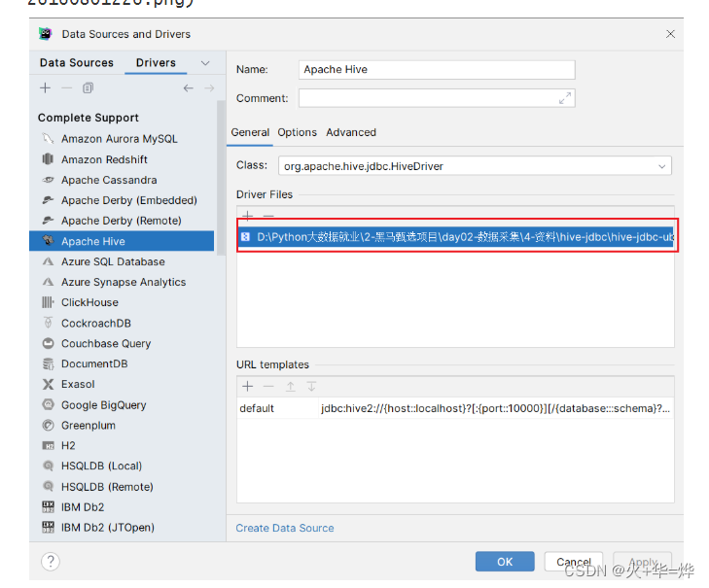Click the Amazon Redshift driver icon
The image size is (709, 588).
(48, 159)
